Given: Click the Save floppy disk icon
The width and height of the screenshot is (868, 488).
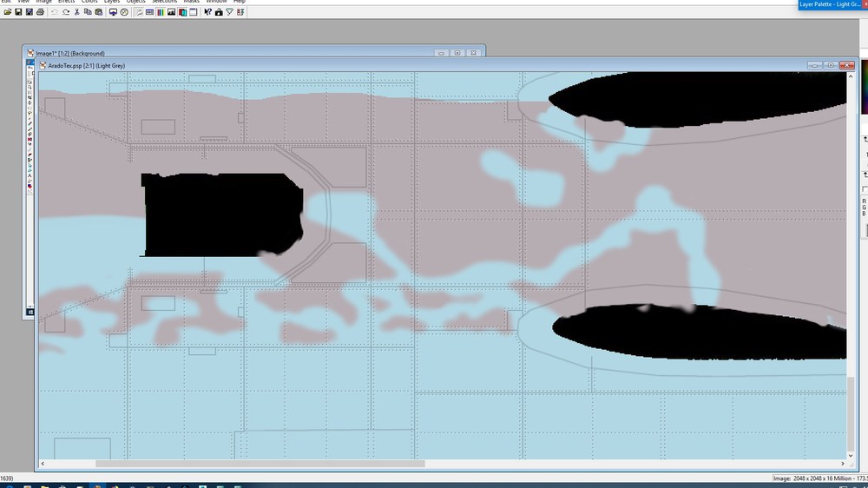Looking at the screenshot, I should (18, 12).
